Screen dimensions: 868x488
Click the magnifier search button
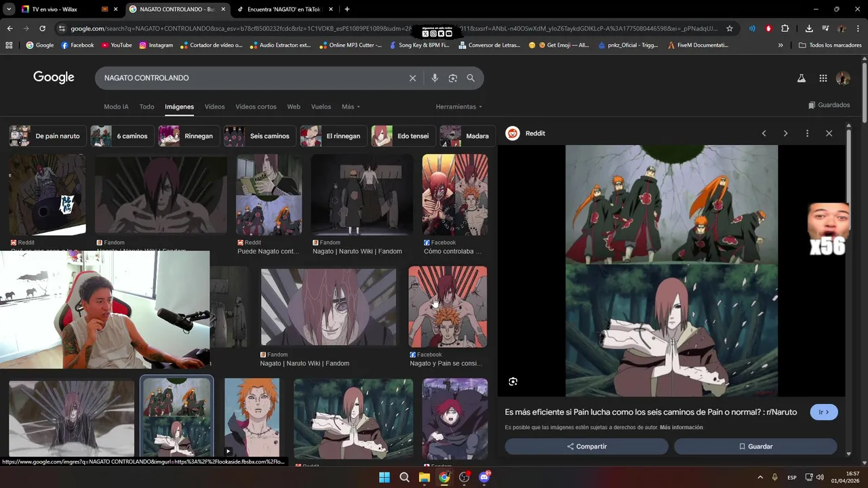click(471, 78)
